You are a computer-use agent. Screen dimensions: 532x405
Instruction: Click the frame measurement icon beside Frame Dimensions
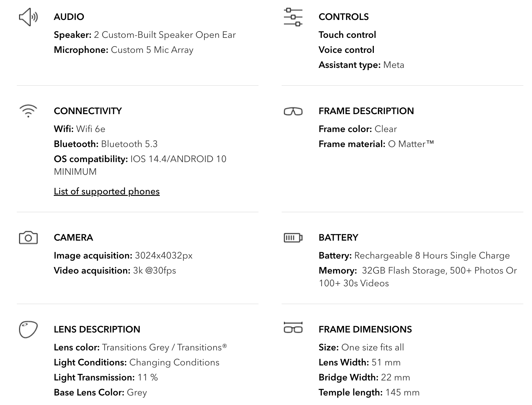tap(293, 328)
